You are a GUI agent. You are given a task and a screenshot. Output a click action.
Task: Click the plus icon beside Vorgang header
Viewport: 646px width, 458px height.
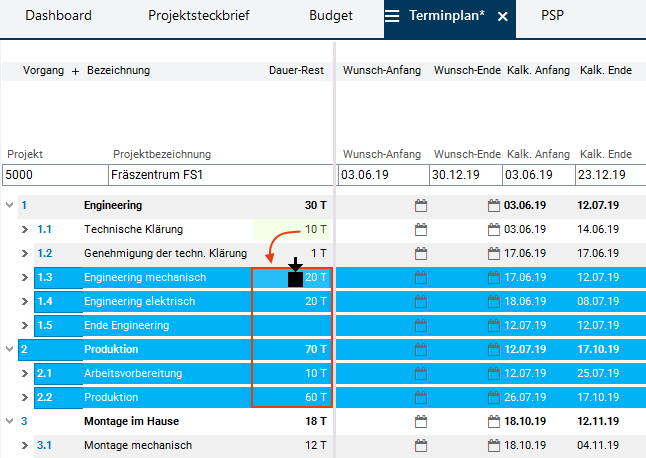point(75,71)
